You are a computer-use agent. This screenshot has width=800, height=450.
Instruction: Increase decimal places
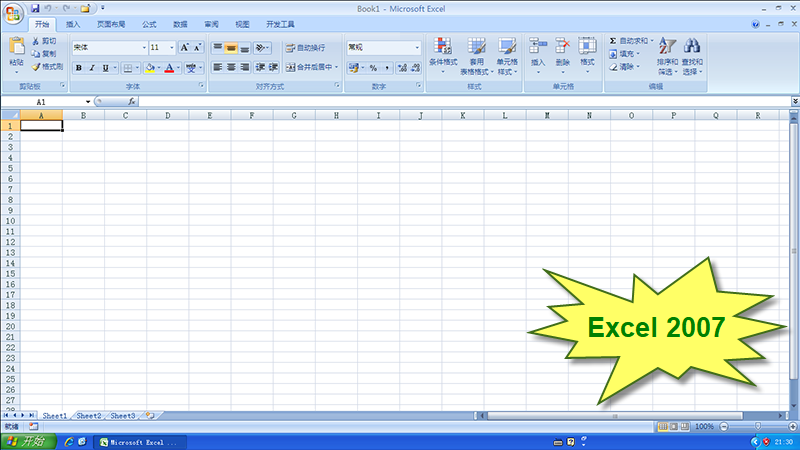(403, 68)
